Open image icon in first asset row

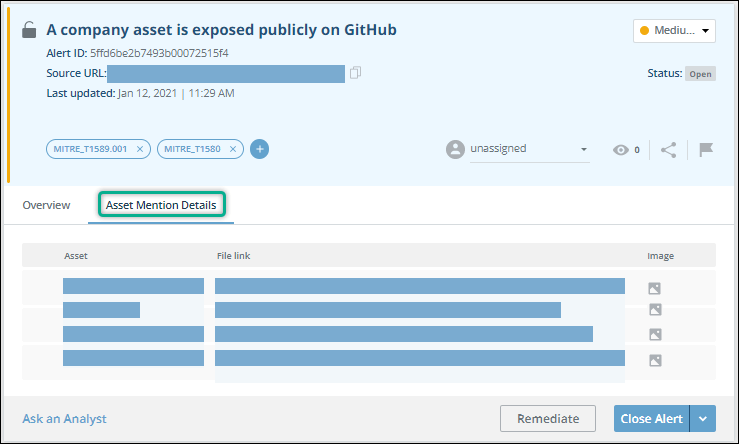click(x=655, y=288)
